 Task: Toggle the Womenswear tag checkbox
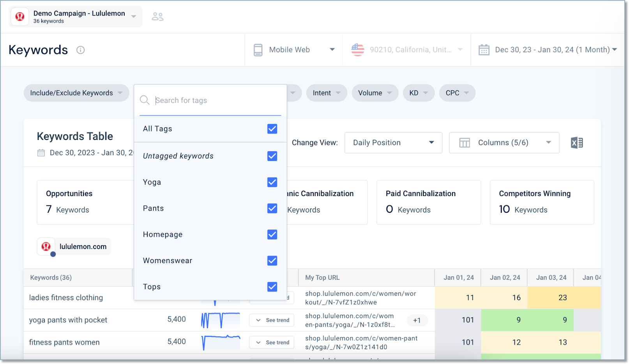pos(272,261)
